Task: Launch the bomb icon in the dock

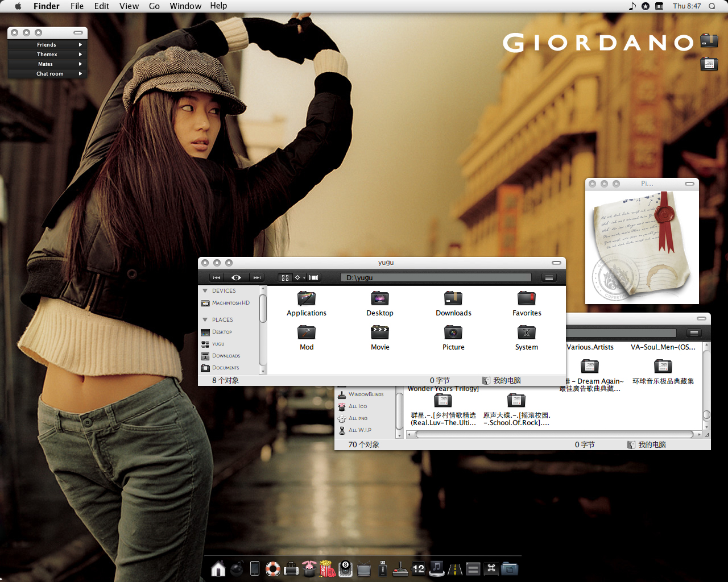Action: click(237, 568)
